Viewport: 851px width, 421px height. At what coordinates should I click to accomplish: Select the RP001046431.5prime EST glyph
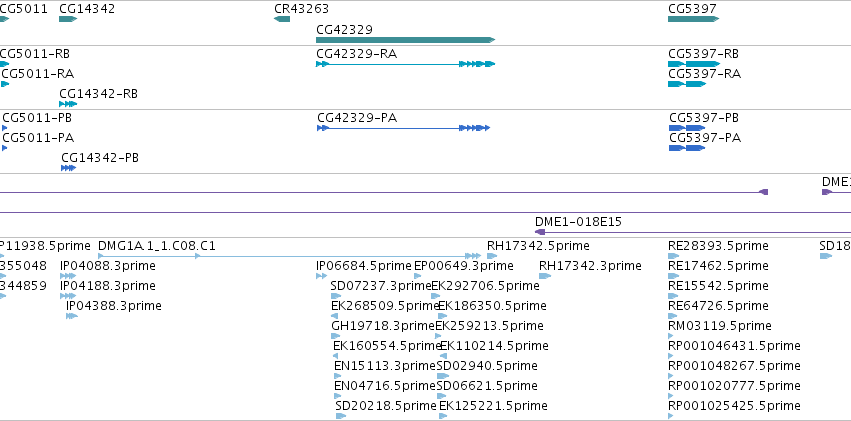pos(671,356)
